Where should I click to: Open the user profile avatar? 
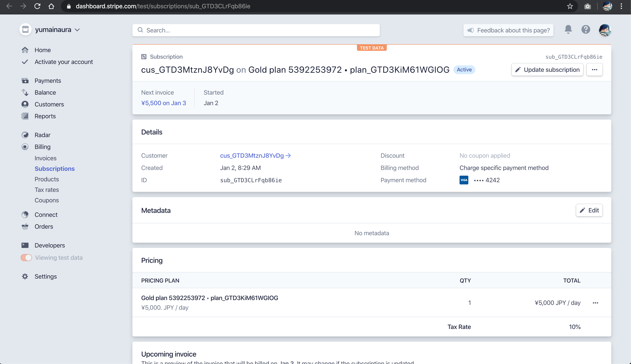click(605, 30)
